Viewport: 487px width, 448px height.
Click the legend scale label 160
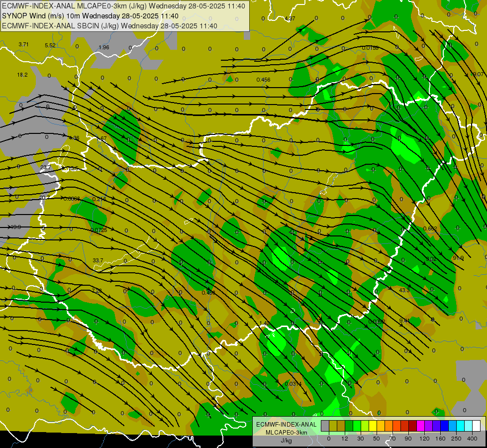(440, 439)
